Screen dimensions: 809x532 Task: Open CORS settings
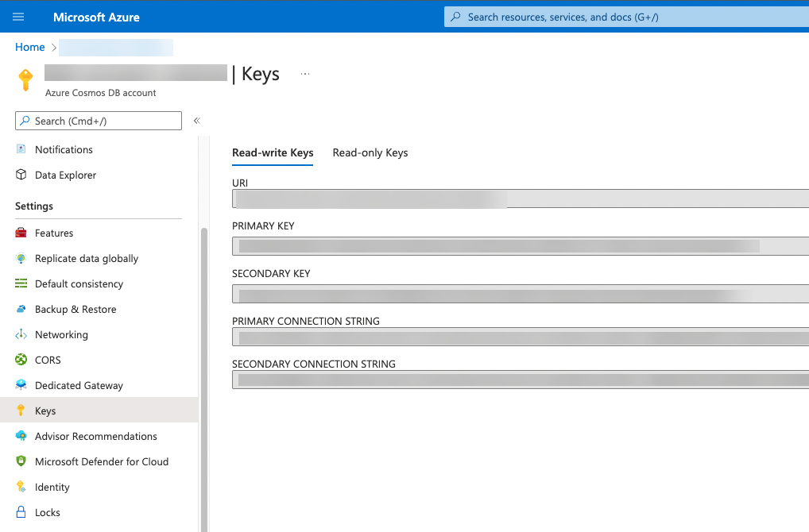click(48, 360)
